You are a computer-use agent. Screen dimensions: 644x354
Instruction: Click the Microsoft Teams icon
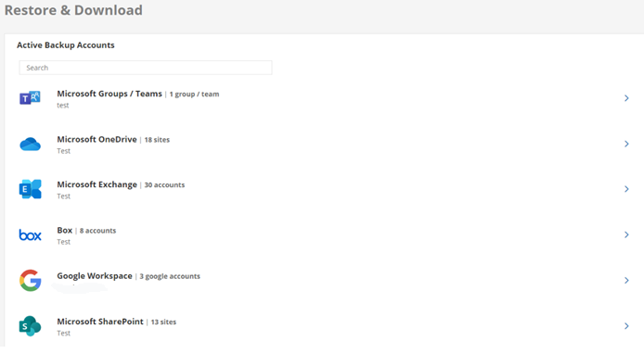(30, 98)
